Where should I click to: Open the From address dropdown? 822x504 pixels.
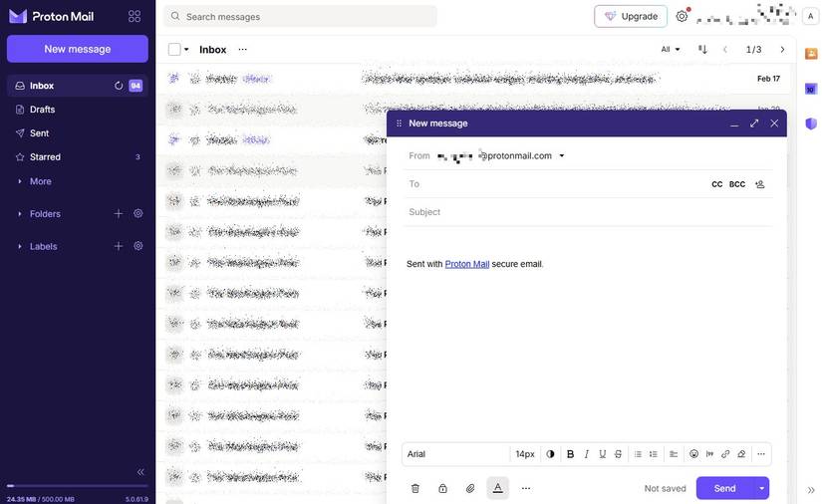pyautogui.click(x=562, y=155)
